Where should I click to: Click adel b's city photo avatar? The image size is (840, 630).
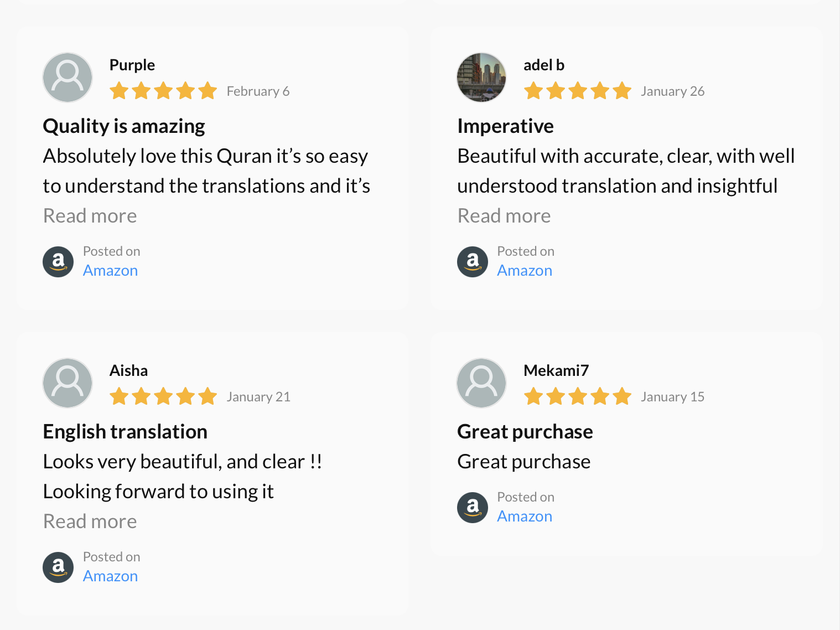pyautogui.click(x=481, y=78)
